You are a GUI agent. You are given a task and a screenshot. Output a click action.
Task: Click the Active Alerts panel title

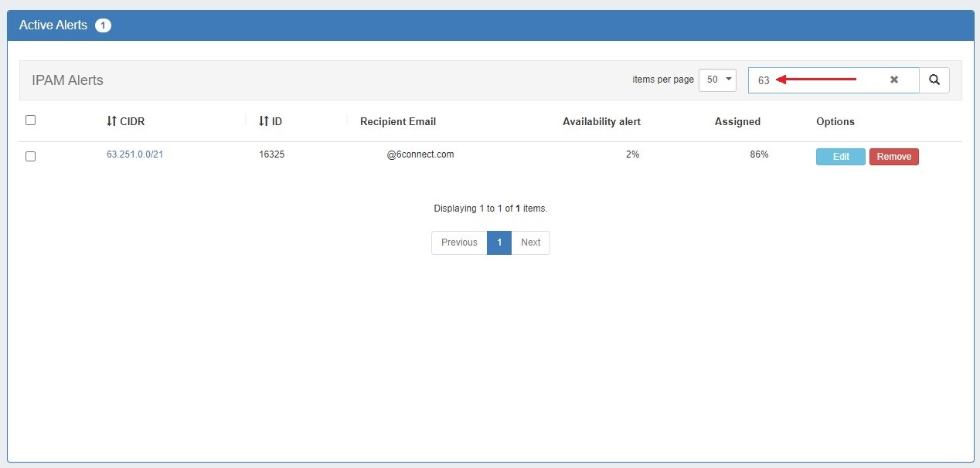[x=54, y=25]
